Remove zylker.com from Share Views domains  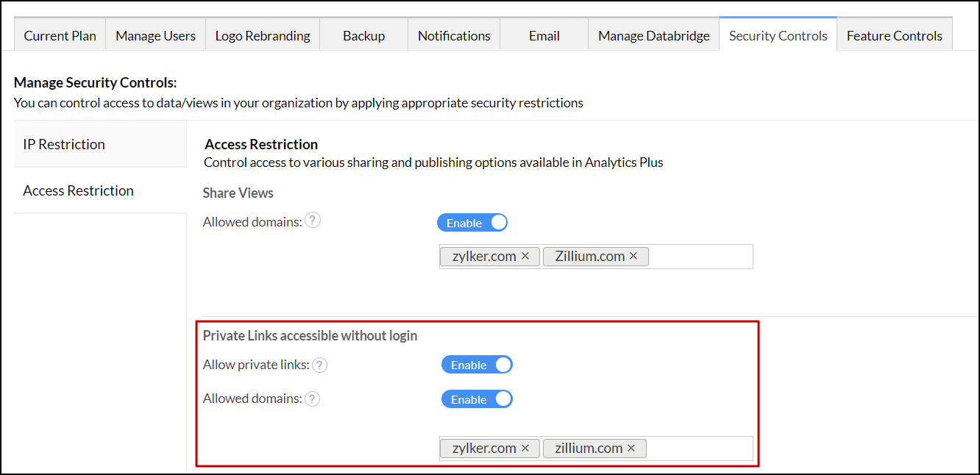(x=525, y=256)
